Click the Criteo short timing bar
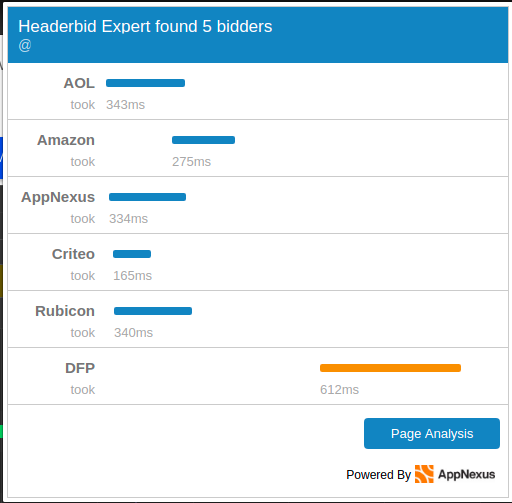This screenshot has height=503, width=512. (x=132, y=254)
